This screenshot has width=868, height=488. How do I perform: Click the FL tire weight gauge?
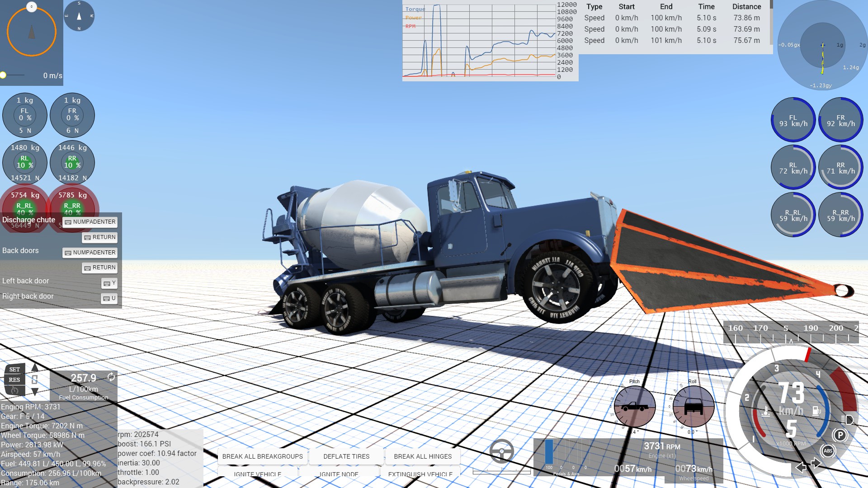pos(25,115)
